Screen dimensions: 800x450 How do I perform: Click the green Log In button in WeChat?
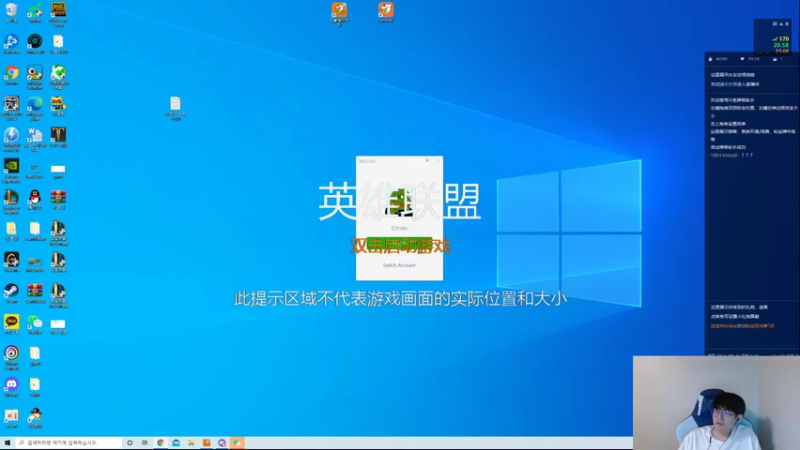pos(399,244)
